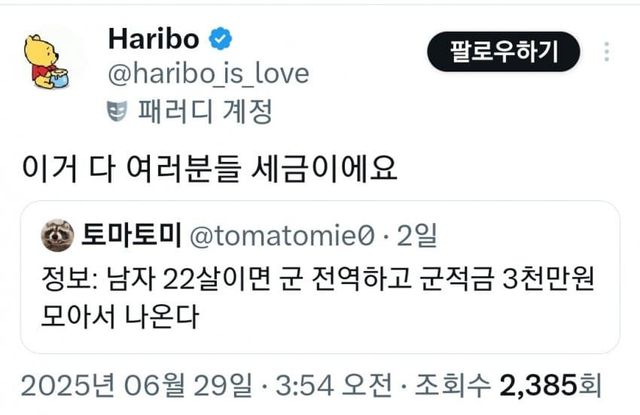Click the @tomatomie0 handle

(x=282, y=235)
